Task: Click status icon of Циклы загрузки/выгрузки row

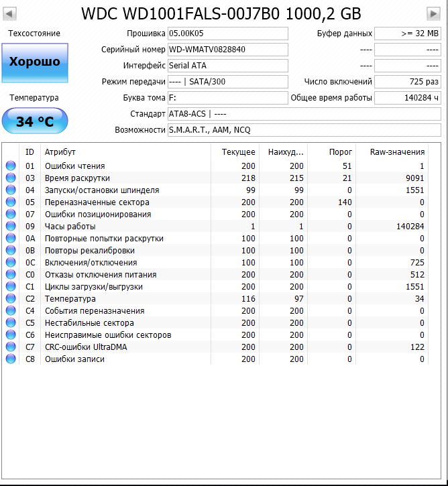Action: (x=11, y=287)
